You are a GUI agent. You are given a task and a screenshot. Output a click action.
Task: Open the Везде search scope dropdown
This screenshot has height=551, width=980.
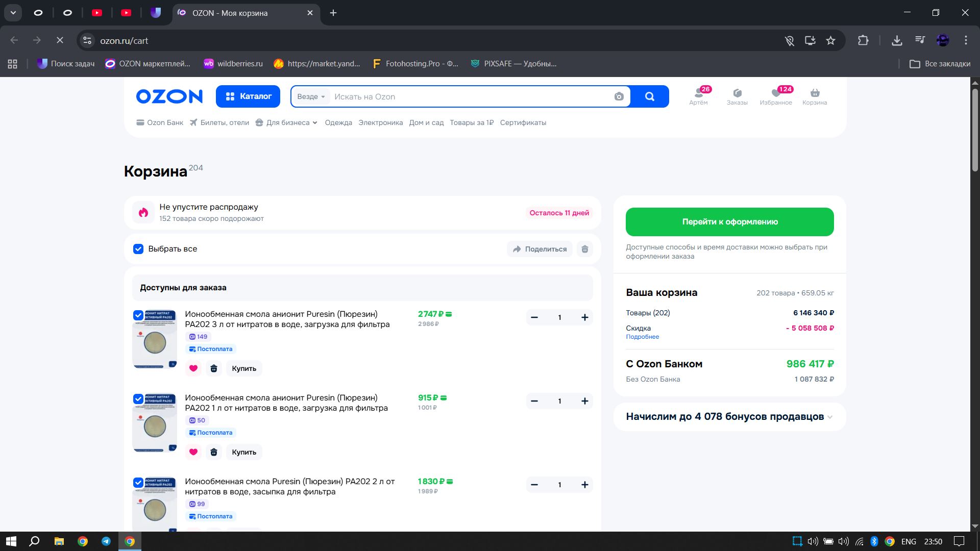(311, 97)
